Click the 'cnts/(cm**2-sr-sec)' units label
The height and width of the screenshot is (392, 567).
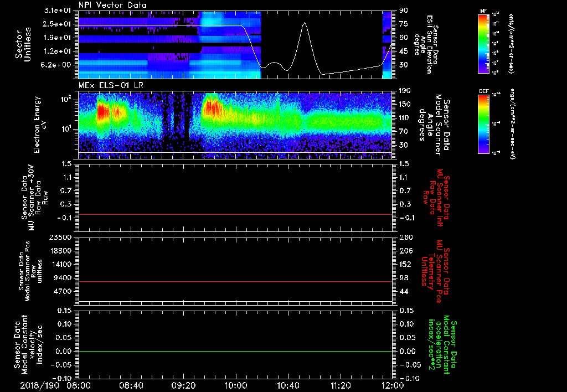point(511,43)
